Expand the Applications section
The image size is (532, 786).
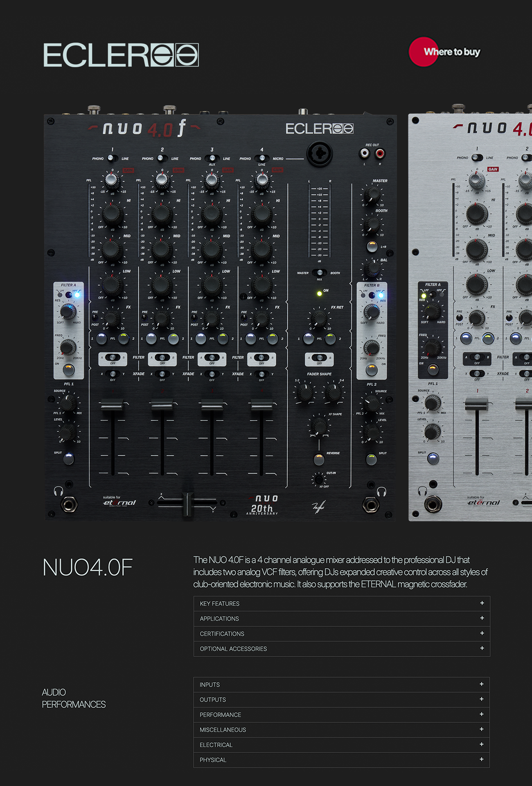341,619
